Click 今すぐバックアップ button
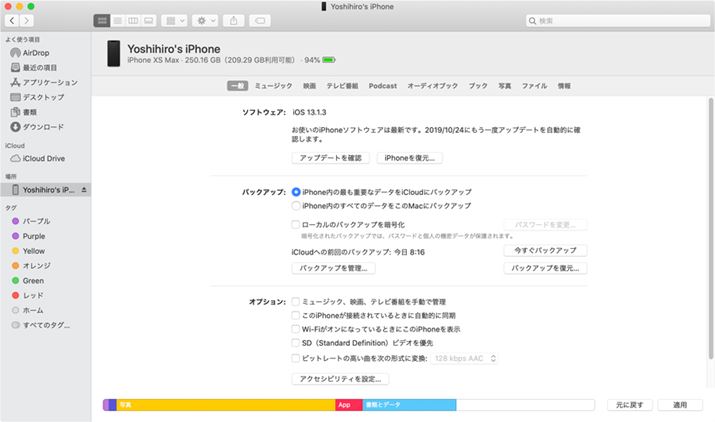 pos(545,250)
